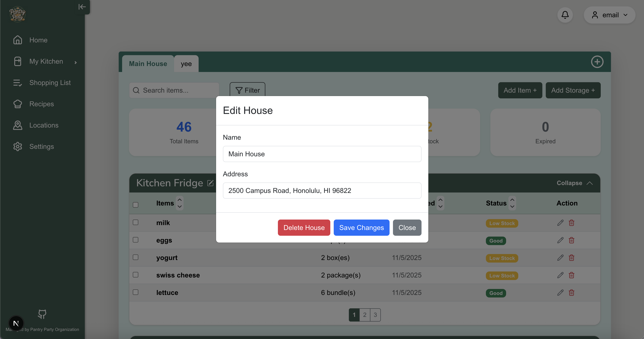Delete the yogurt item with trash icon
This screenshot has width=644, height=339.
[572, 258]
